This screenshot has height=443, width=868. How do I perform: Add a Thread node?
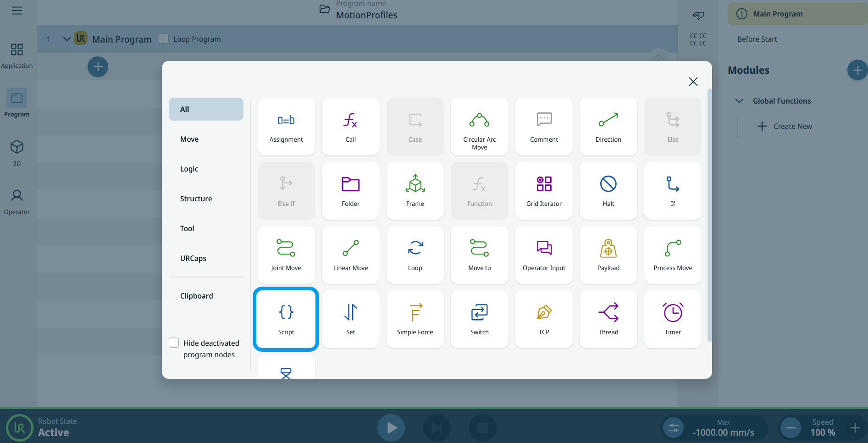608,319
